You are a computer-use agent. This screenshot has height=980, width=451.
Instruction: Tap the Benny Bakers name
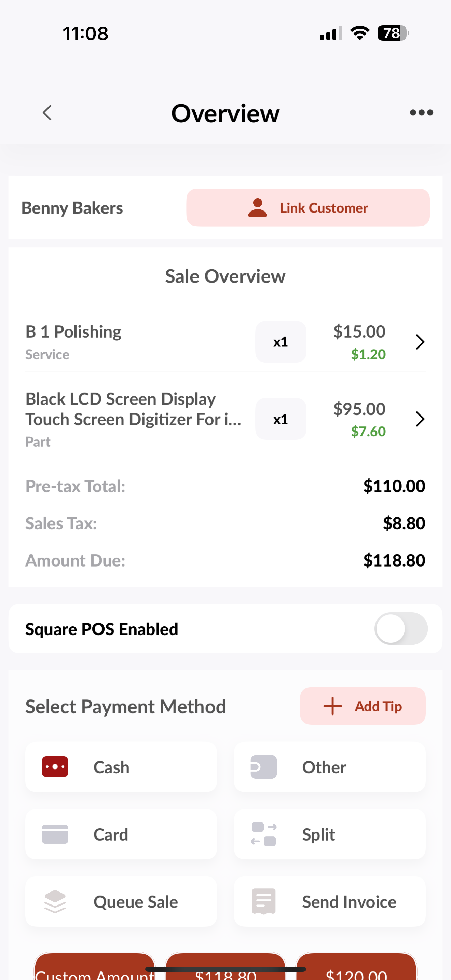(72, 208)
